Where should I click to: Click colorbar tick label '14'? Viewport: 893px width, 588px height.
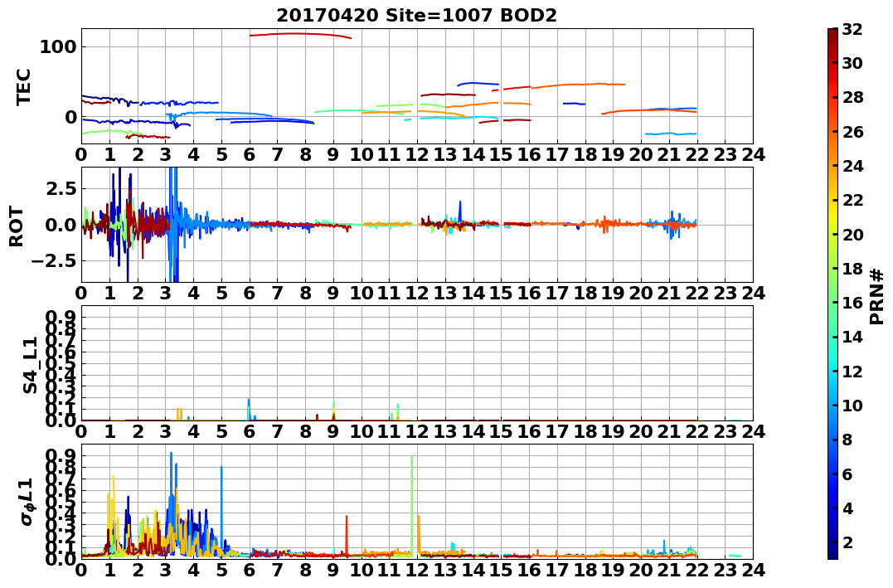pos(852,337)
